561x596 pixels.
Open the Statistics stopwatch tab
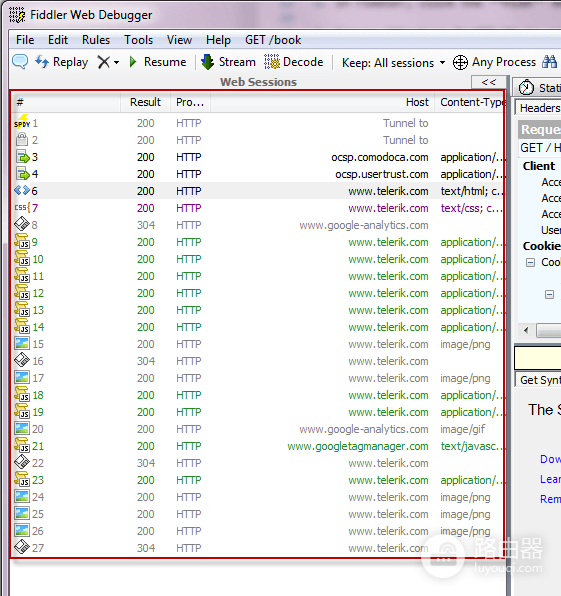click(538, 88)
